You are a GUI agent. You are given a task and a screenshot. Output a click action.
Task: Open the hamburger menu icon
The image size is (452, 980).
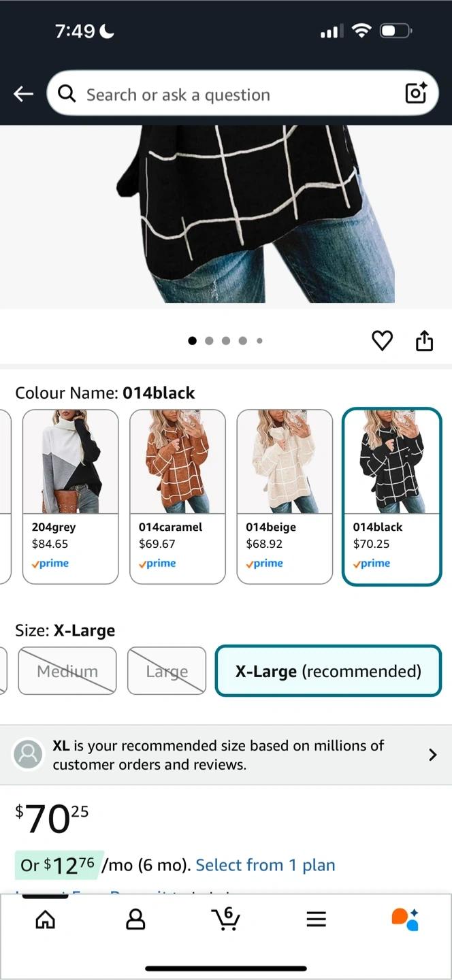click(x=316, y=919)
